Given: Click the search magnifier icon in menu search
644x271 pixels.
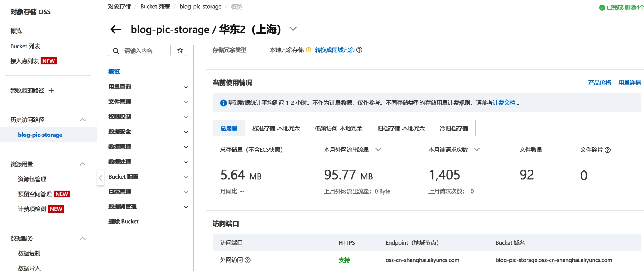Looking at the screenshot, I should [x=116, y=51].
